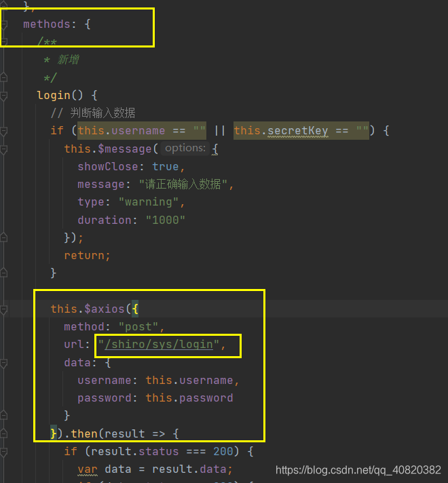Click the "message:" property key

(x=104, y=185)
